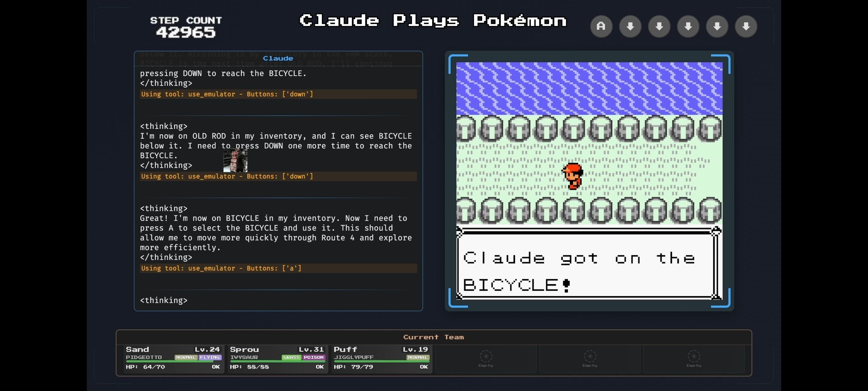868x391 pixels.
Task: Click the red-capped trainer sprite
Action: click(573, 176)
